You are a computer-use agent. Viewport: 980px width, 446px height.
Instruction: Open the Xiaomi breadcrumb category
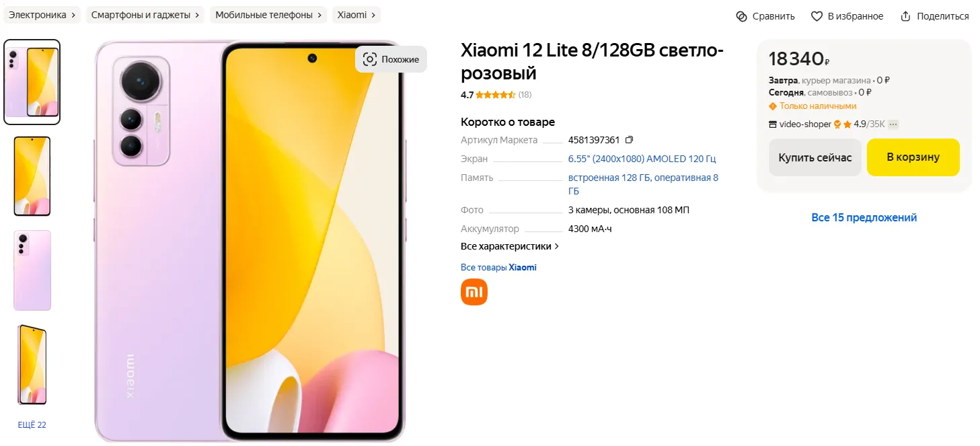pos(356,15)
